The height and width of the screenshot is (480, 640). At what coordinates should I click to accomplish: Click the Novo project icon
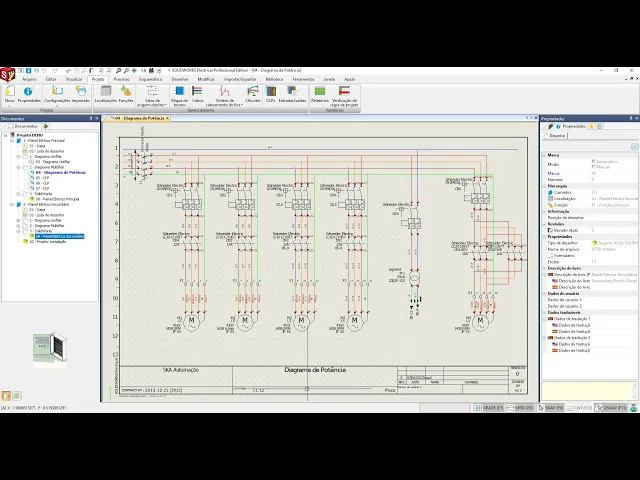click(9, 92)
